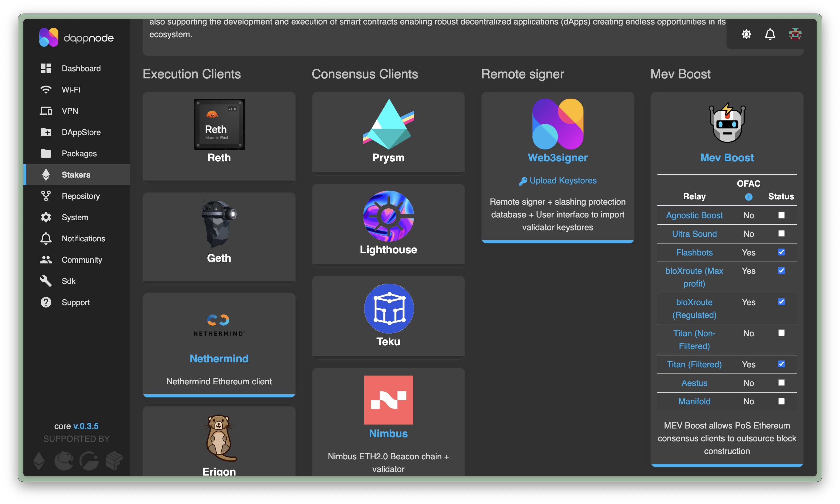
Task: Click the Stakers Ethereum diamond icon
Action: tap(46, 175)
